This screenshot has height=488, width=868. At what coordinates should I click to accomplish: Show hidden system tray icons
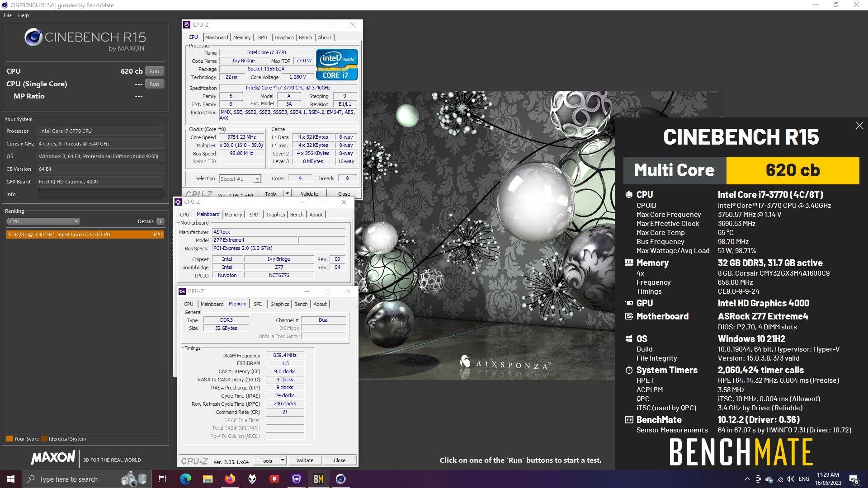pos(747,479)
